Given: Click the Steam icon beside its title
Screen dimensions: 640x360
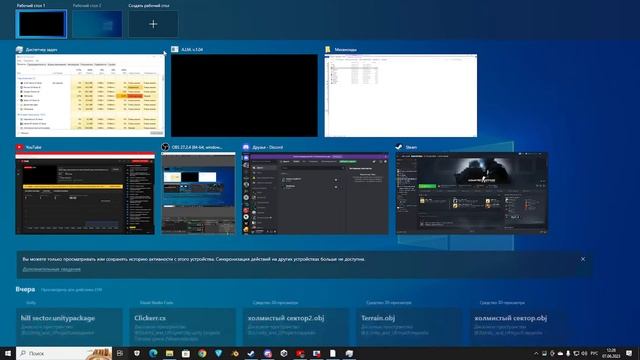Looking at the screenshot, I should pyautogui.click(x=399, y=147).
